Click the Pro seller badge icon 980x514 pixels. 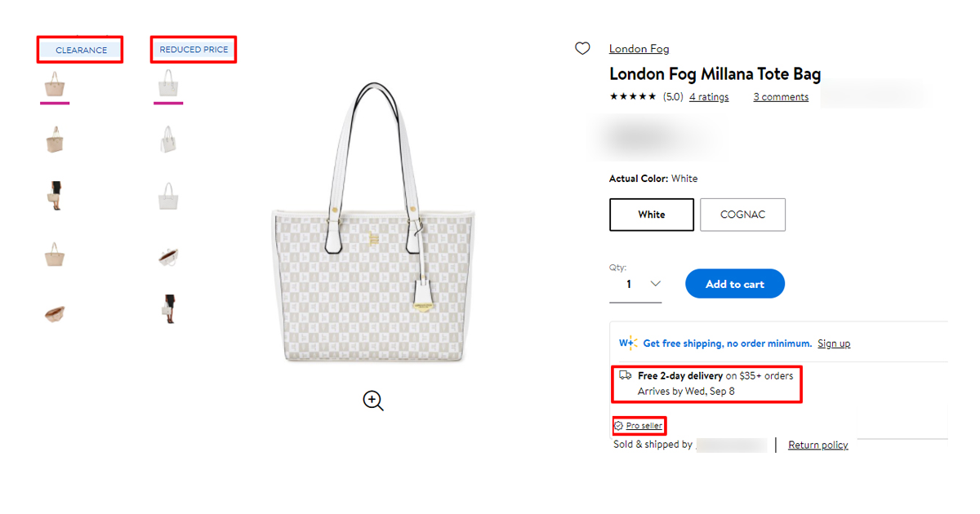click(619, 425)
